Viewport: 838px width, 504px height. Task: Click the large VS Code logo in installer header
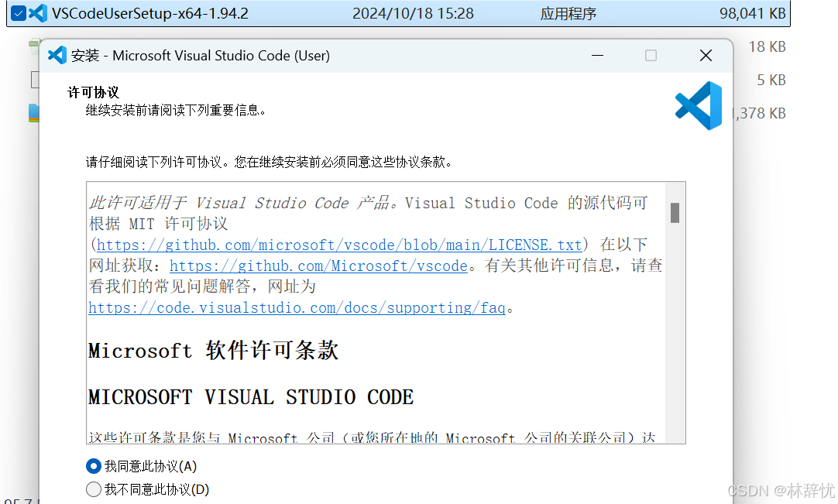pyautogui.click(x=699, y=106)
